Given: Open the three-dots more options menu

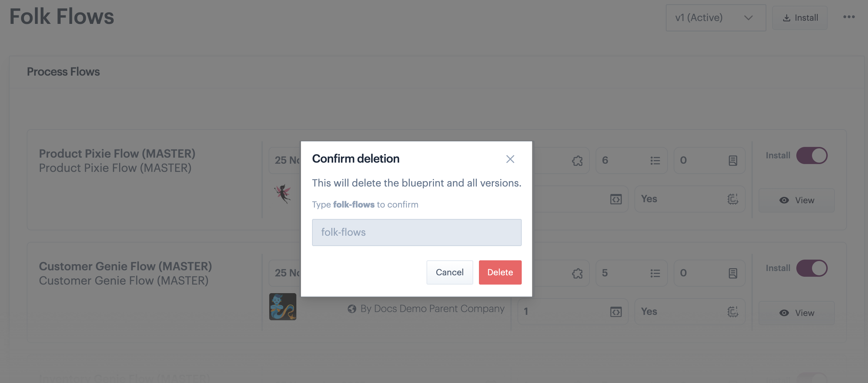Looking at the screenshot, I should [849, 17].
